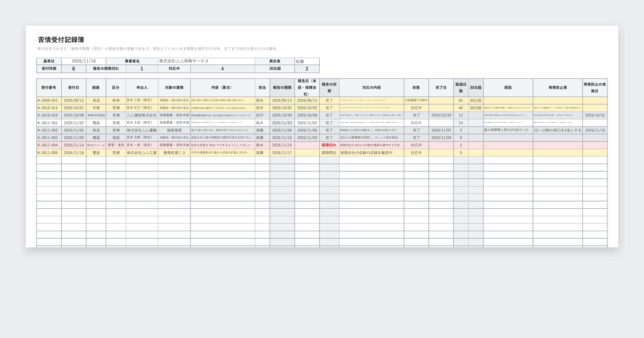The height and width of the screenshot is (338, 644).
Task: Select receipt number K-2609-021
Action: click(x=49, y=100)
